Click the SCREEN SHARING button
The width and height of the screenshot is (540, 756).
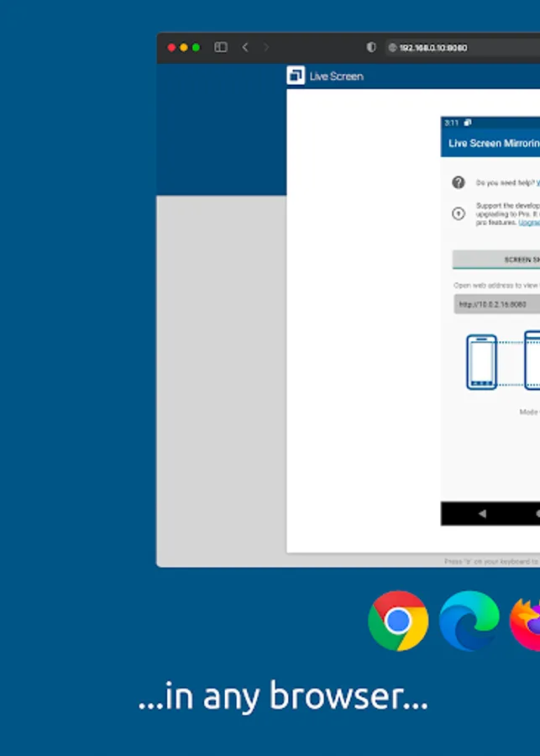(x=496, y=260)
